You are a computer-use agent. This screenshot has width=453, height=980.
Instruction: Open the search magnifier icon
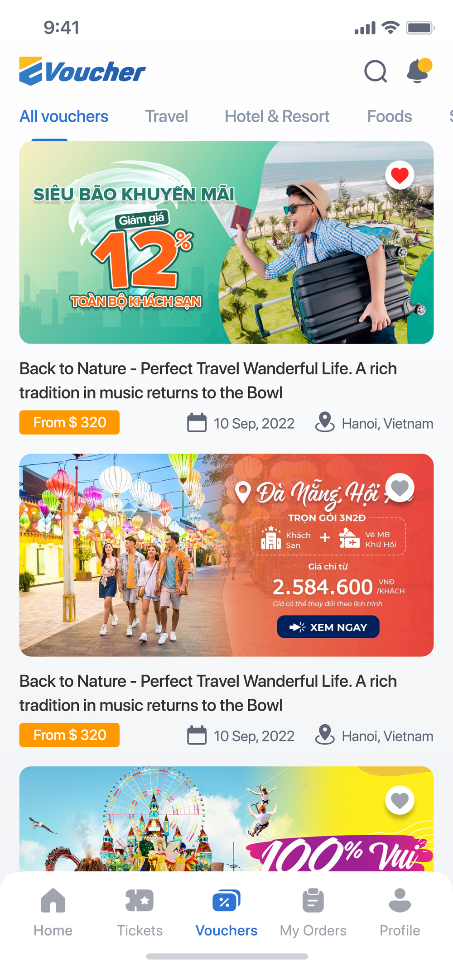pos(376,71)
